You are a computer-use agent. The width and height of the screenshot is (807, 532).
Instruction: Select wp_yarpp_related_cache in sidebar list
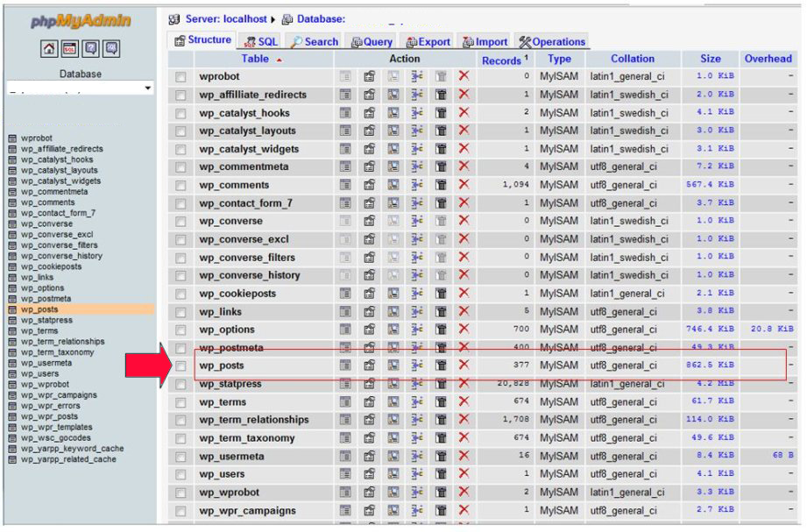[68, 459]
